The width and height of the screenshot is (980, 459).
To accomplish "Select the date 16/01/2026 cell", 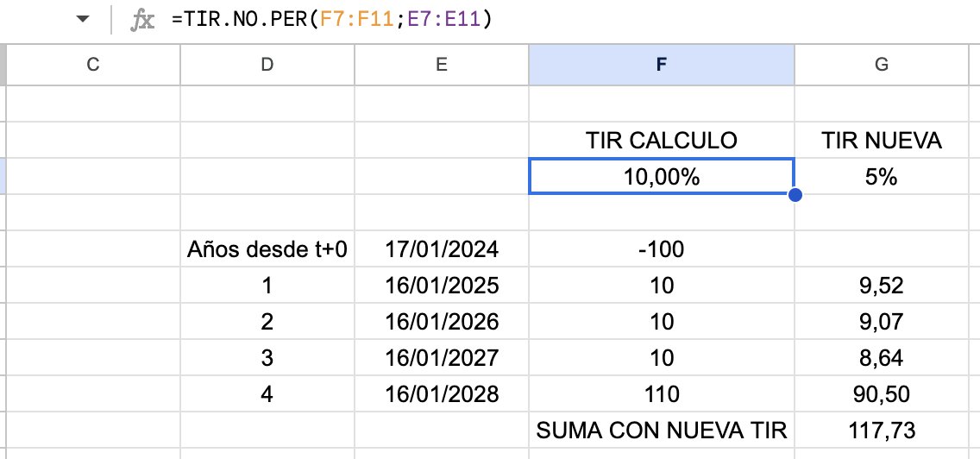I will 441,322.
